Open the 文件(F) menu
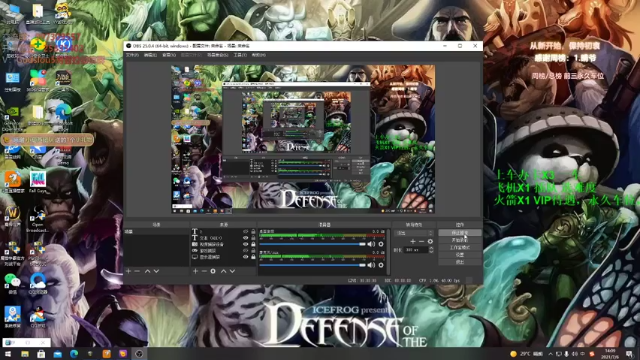 click(132, 55)
